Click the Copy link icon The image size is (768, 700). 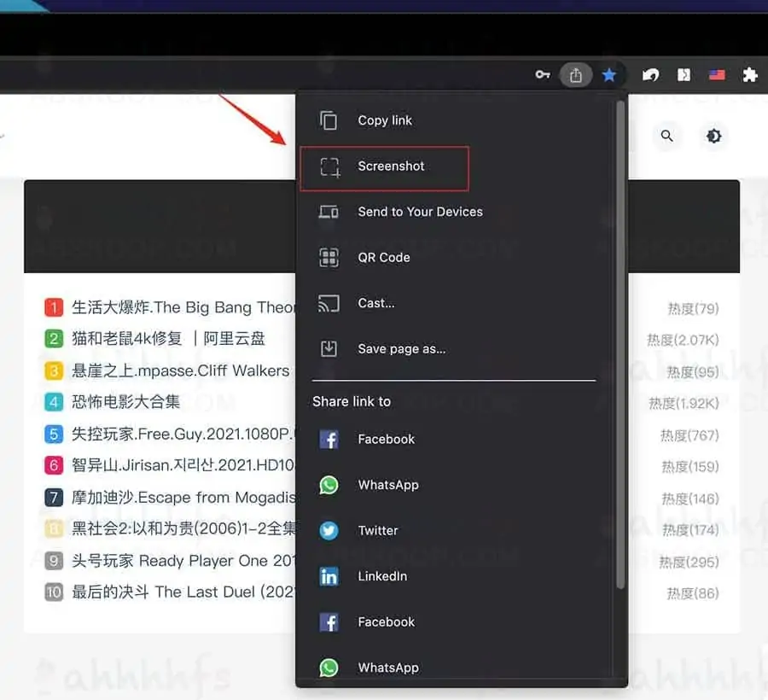(329, 120)
